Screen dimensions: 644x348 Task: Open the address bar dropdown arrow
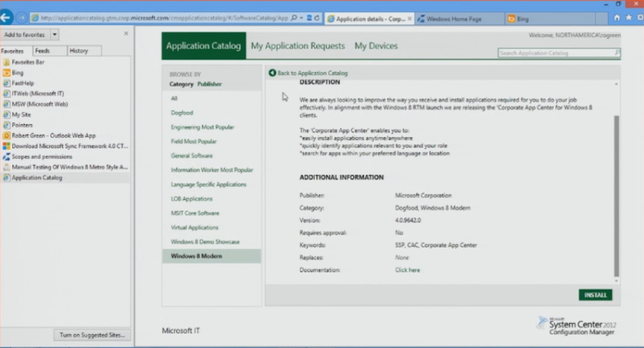coord(301,18)
